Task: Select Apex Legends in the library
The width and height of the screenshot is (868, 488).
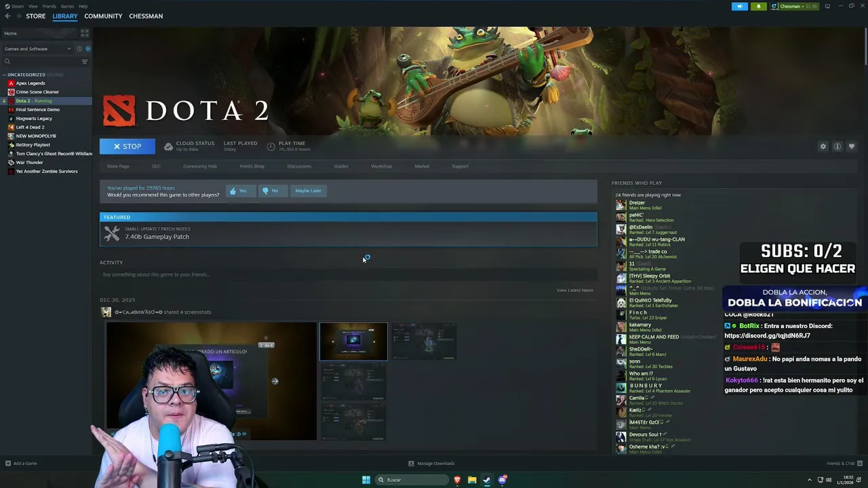Action: 46,83
